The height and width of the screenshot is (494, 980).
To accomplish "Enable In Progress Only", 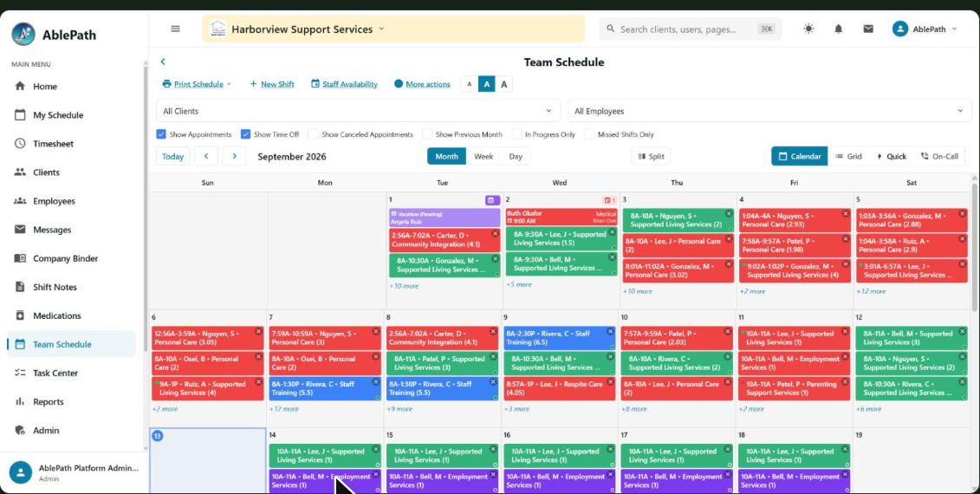I will (517, 134).
